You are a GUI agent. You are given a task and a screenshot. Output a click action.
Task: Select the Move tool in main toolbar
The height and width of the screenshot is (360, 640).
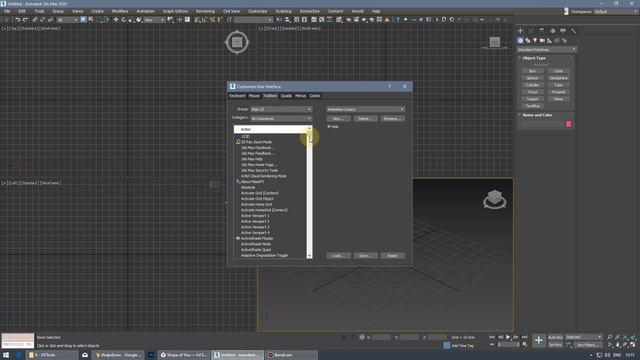(116, 20)
